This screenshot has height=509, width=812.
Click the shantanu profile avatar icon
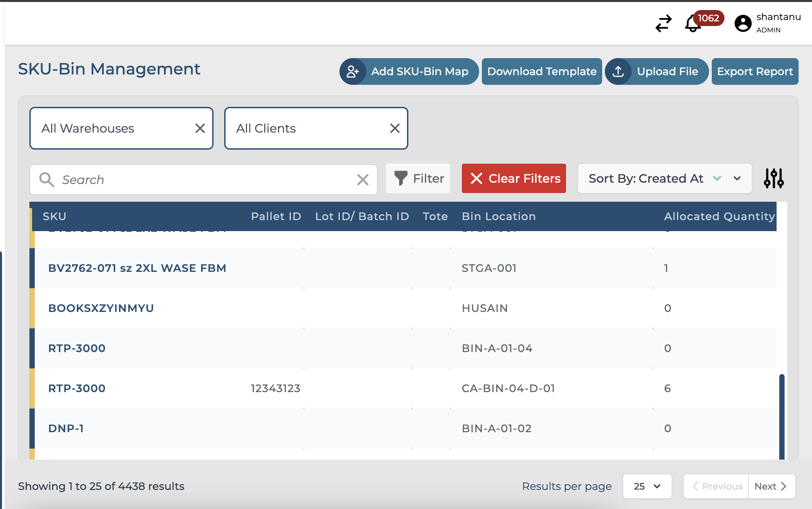(x=742, y=23)
